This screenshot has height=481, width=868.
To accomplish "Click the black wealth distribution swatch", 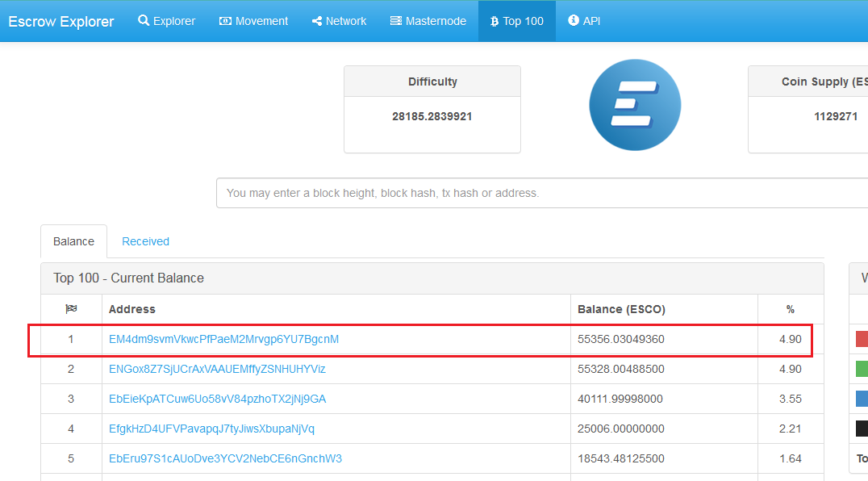I will 862,429.
